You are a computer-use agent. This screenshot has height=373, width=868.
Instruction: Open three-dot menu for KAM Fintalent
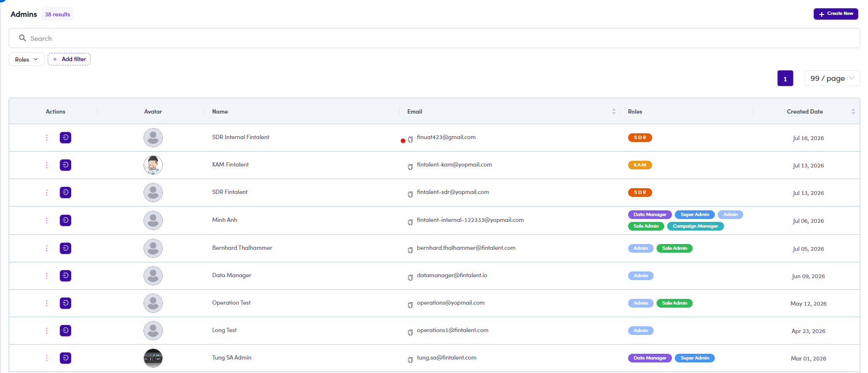click(47, 165)
